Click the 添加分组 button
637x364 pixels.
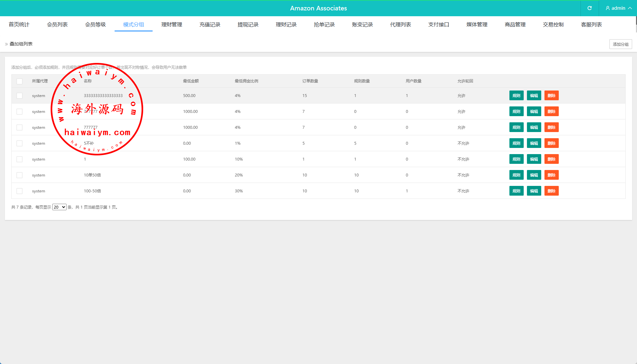pos(620,44)
